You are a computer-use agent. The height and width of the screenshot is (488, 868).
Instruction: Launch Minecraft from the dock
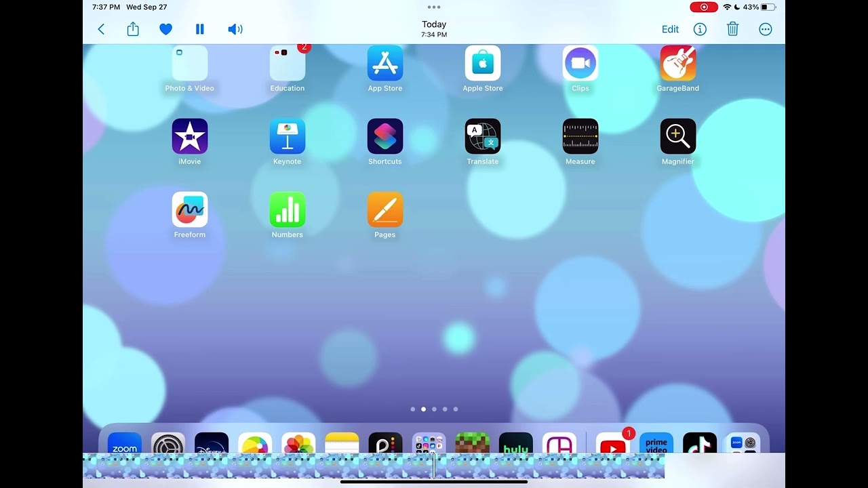click(472, 443)
